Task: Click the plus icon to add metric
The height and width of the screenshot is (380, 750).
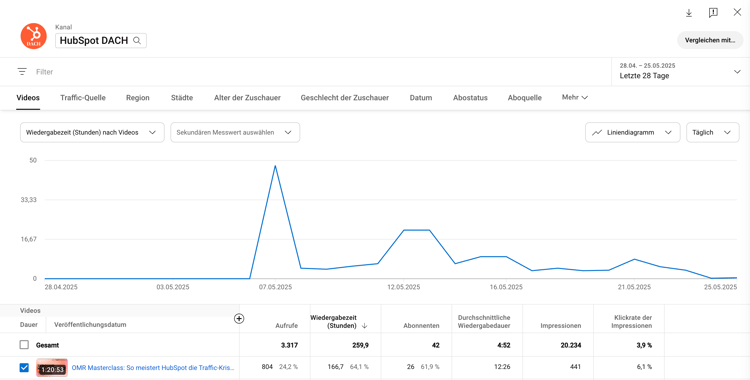Action: click(239, 318)
